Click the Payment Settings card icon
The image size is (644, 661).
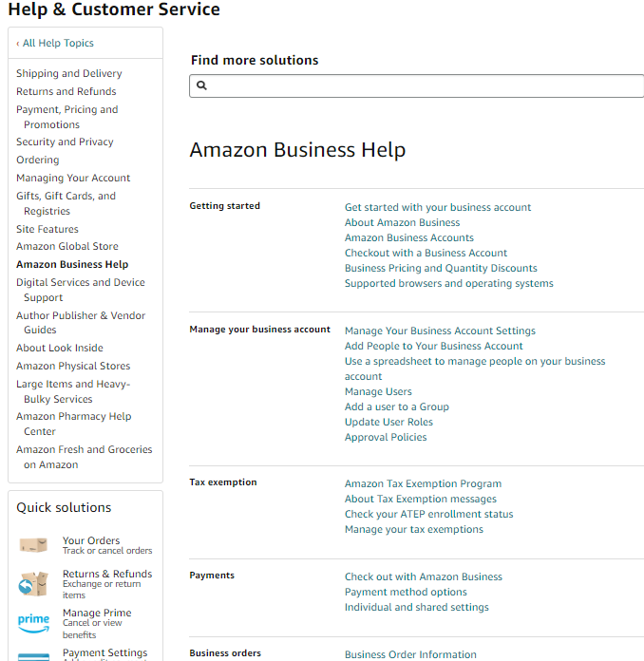point(33,655)
